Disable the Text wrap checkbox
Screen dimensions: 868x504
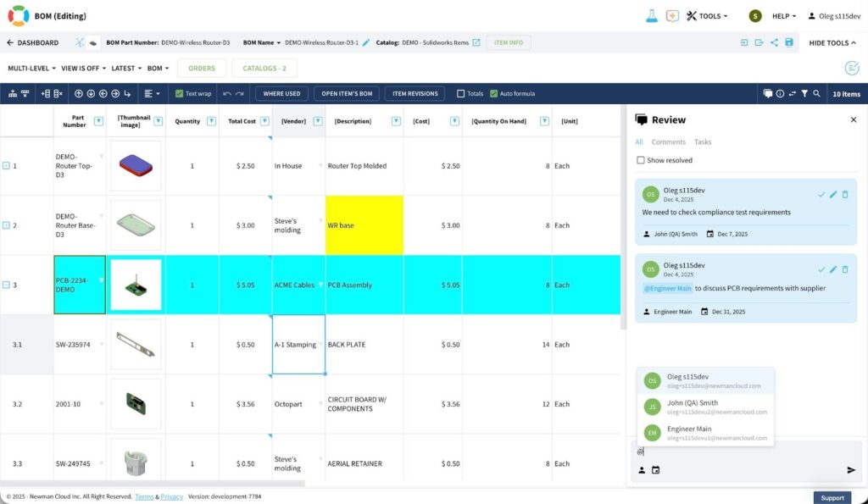179,94
